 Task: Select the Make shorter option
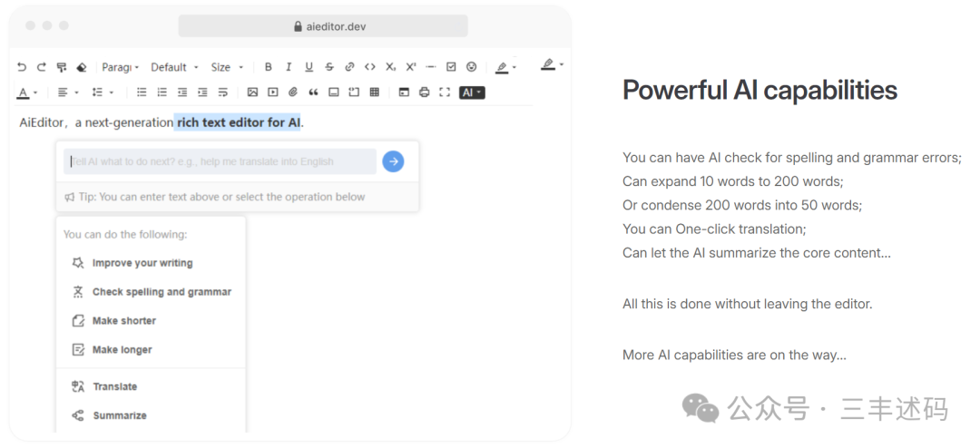[x=114, y=320]
